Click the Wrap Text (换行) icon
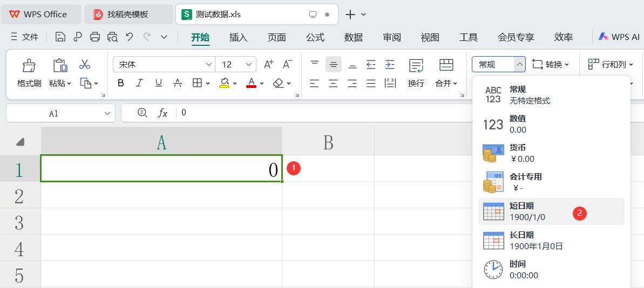This screenshot has width=644, height=288. (x=416, y=65)
